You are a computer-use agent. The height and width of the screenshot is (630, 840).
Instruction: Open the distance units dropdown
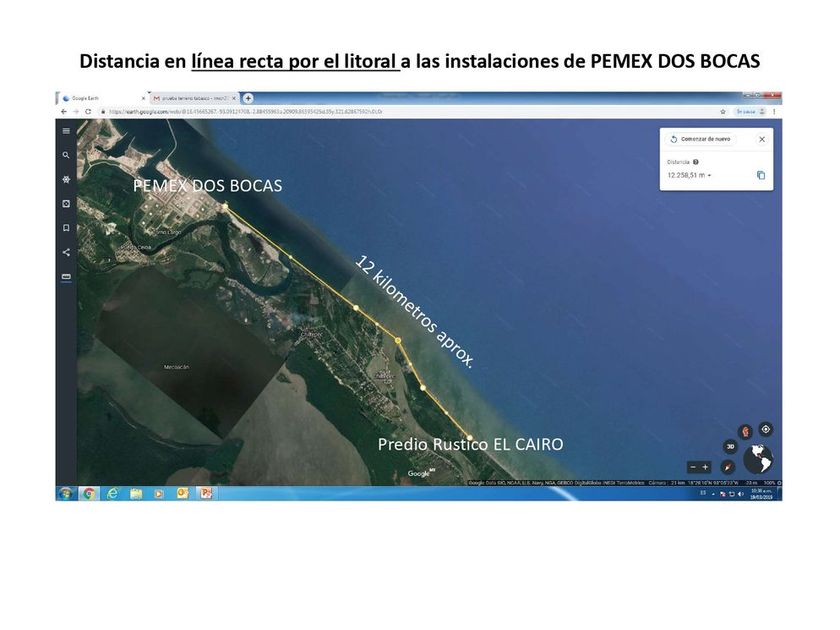coord(709,176)
